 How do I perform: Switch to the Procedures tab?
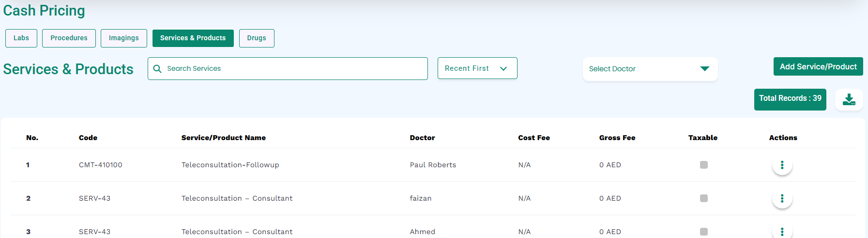[69, 38]
